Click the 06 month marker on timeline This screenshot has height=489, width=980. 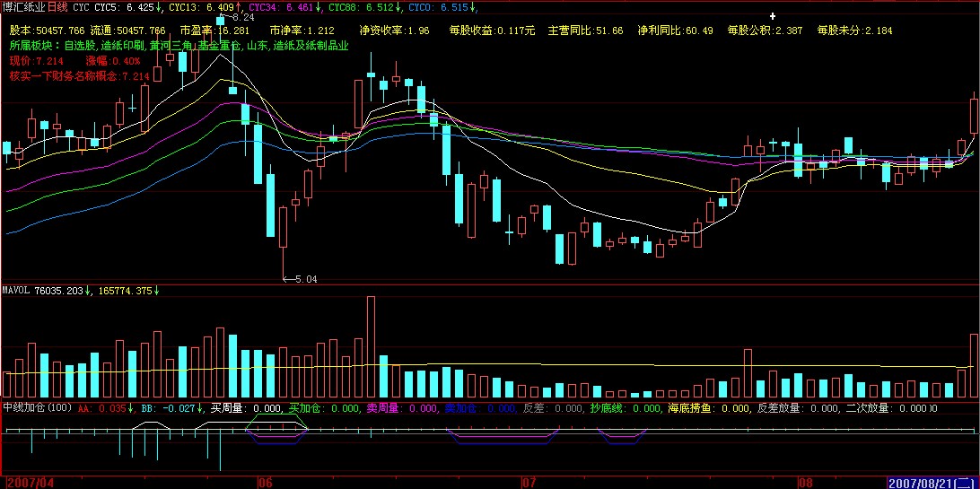264,482
